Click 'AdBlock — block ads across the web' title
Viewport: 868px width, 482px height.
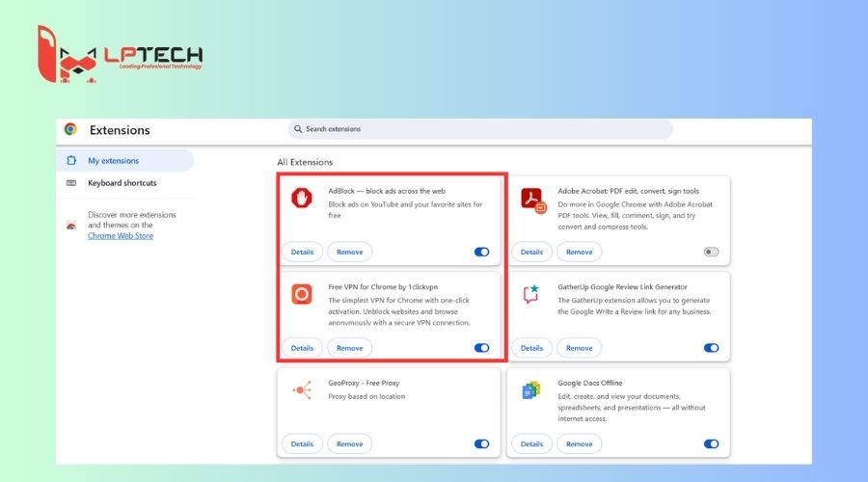387,191
